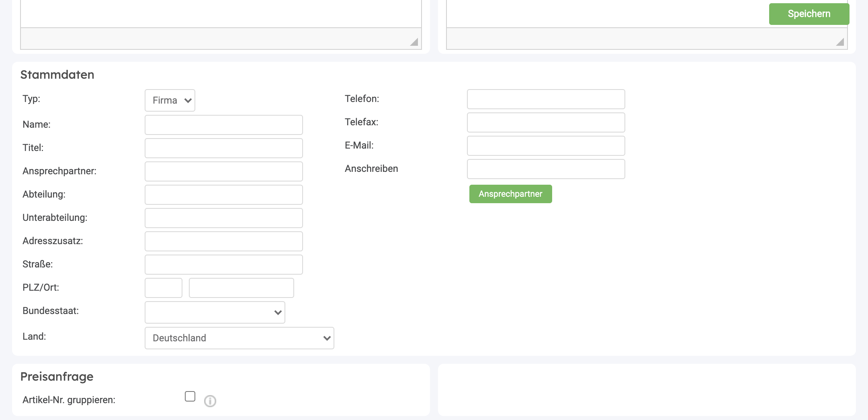Screen dimensions: 868x420
Task: Click the Ort city input field
Action: (242, 288)
